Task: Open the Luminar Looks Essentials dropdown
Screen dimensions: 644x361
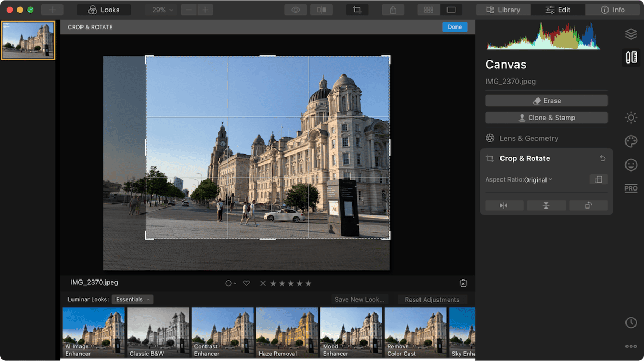Action: pos(132,300)
